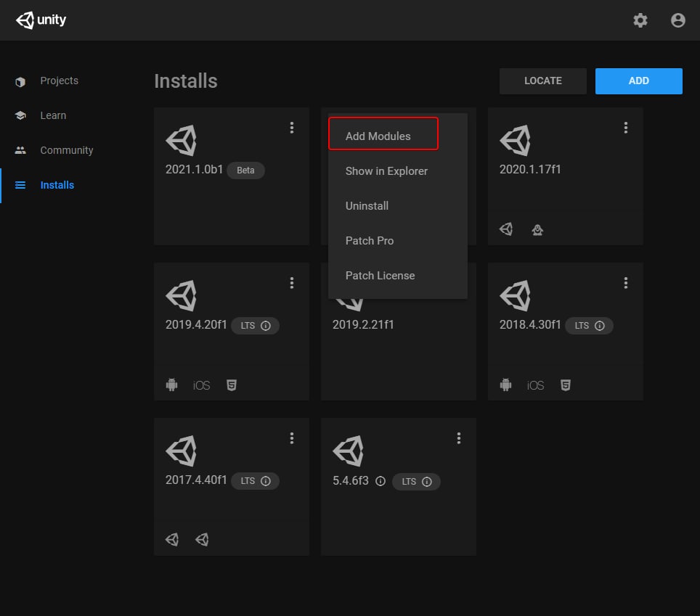Click iOS module icon on 2019.4.20f1
This screenshot has width=700, height=616.
tap(201, 385)
